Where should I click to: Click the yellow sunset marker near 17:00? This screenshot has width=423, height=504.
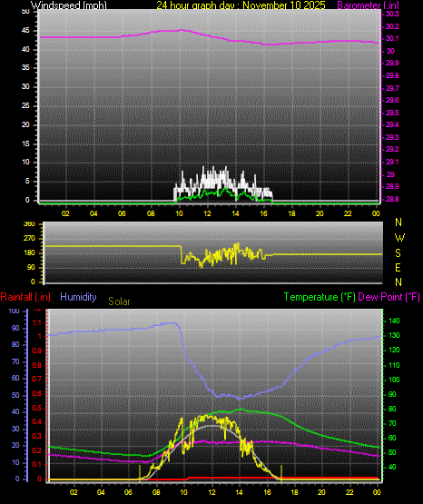281,473
